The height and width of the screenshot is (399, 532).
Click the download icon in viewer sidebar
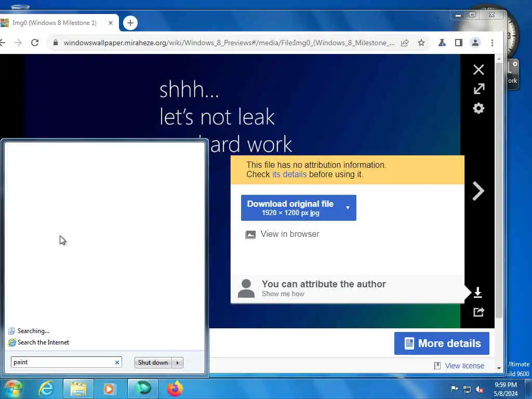[x=478, y=292]
